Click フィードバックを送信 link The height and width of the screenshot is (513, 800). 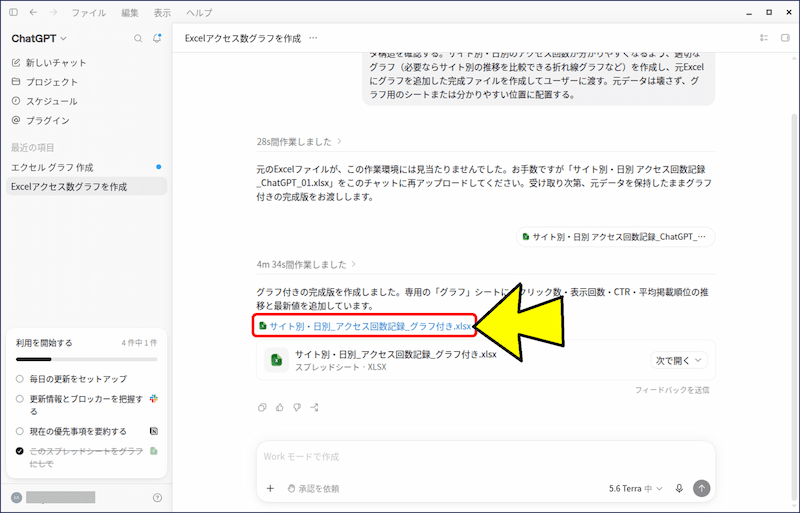click(x=672, y=390)
